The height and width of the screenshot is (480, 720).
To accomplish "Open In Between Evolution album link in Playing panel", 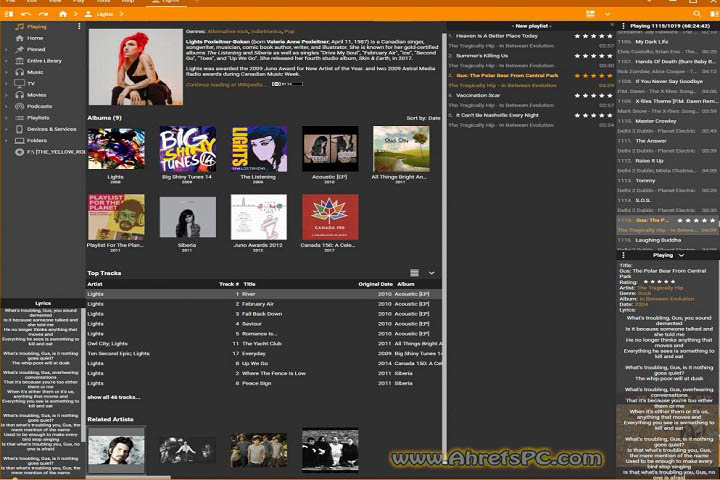I will pyautogui.click(x=667, y=299).
